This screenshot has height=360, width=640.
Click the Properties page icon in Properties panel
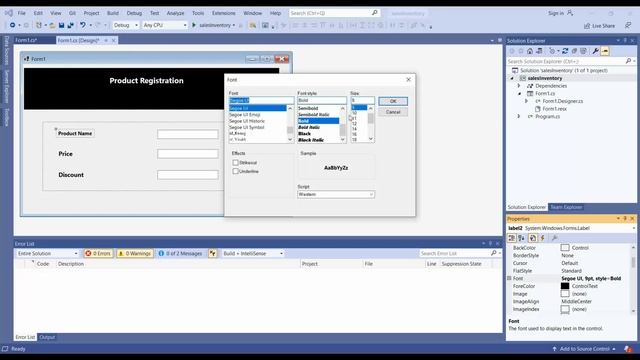point(533,238)
